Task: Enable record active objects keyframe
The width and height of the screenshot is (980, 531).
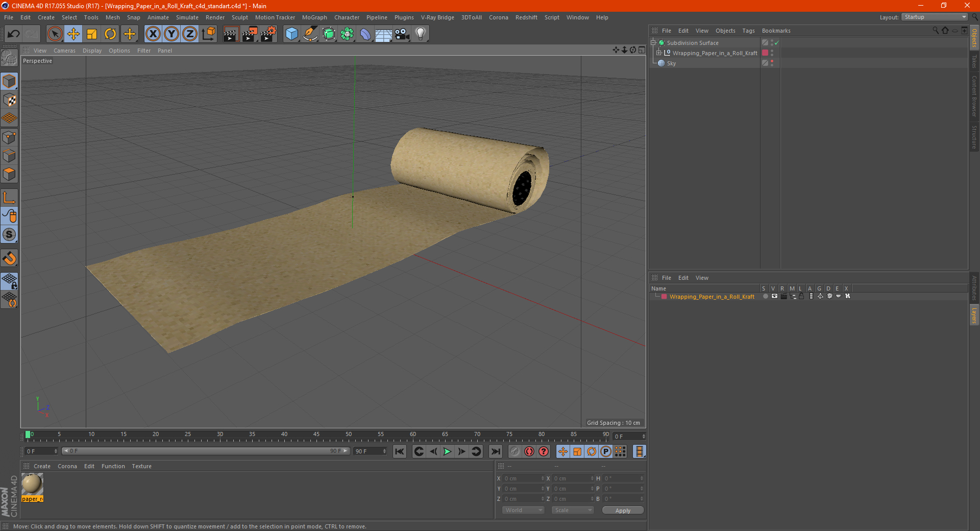Action: point(515,451)
